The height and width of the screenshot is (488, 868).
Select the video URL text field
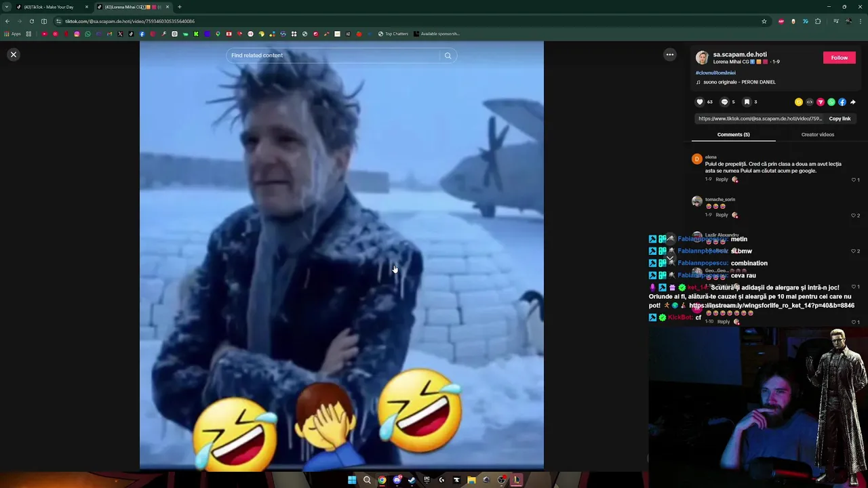[x=760, y=119]
